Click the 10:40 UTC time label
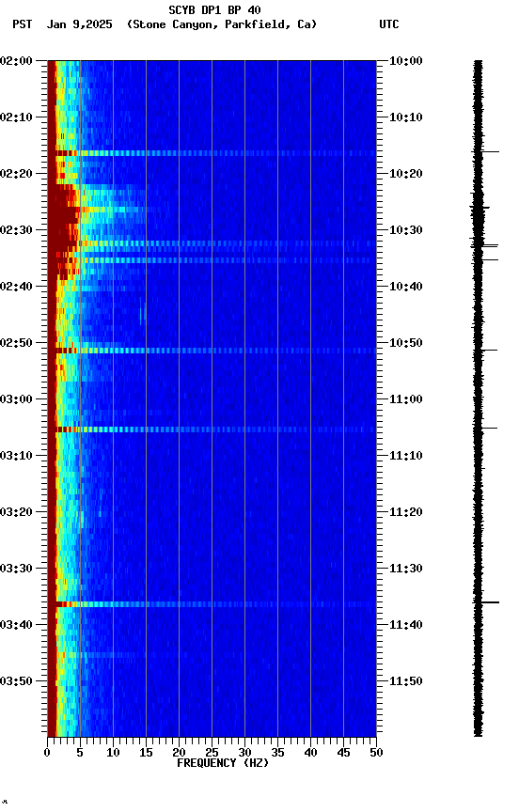This screenshot has height=812, width=519. coord(406,287)
